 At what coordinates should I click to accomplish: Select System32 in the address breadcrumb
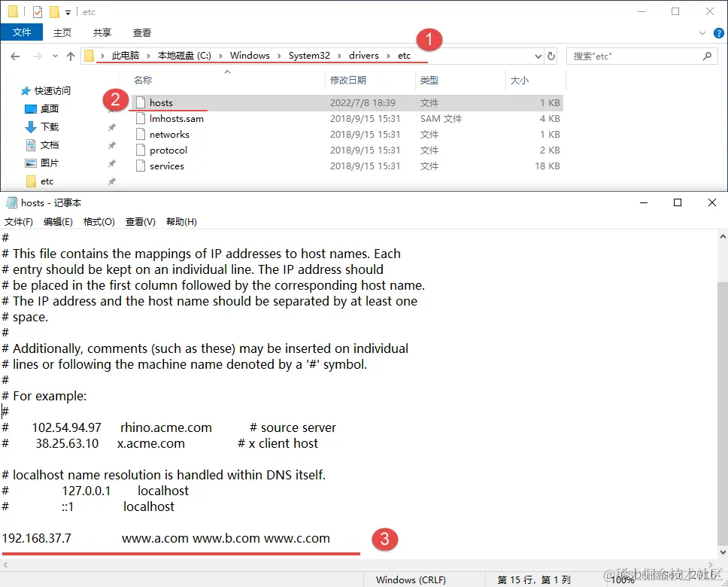(x=309, y=56)
